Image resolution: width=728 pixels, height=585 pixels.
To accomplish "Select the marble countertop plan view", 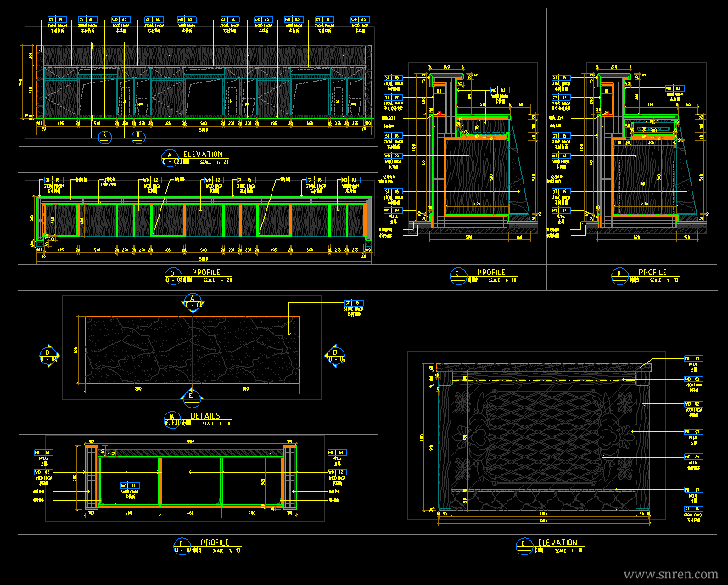I will coord(193,350).
